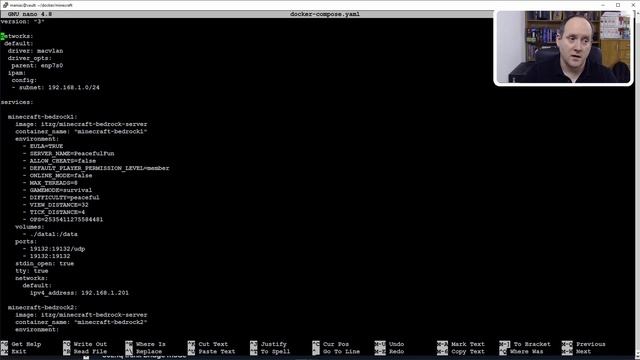Click Exit shortcut in nano footer
Screen dimensions: 640x360
point(14,352)
